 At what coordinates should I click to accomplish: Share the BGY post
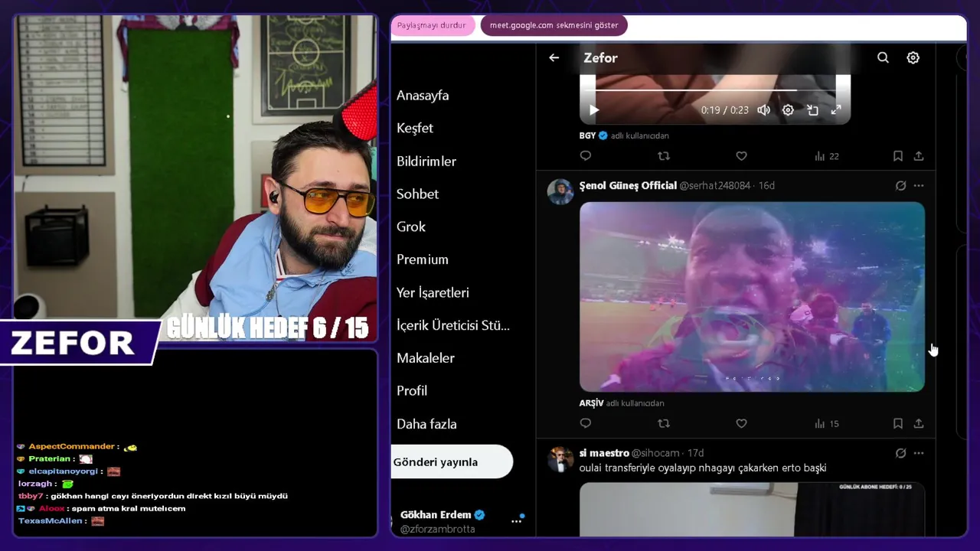(x=919, y=156)
